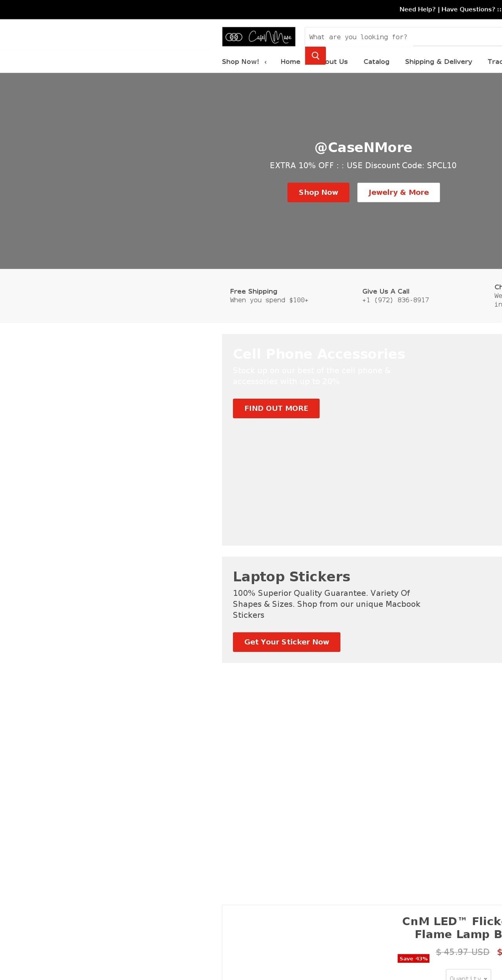
Task: Click the CaseNMore logo
Action: pyautogui.click(x=258, y=37)
